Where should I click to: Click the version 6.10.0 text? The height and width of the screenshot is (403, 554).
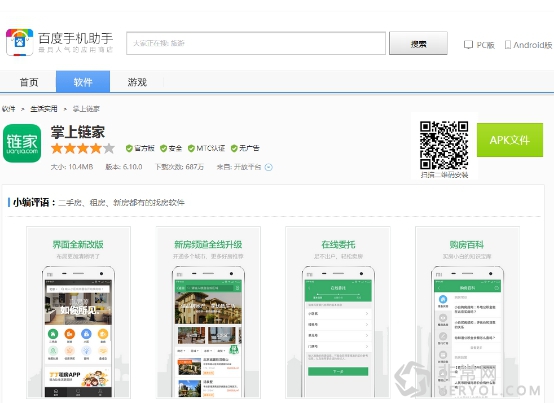click(x=124, y=167)
